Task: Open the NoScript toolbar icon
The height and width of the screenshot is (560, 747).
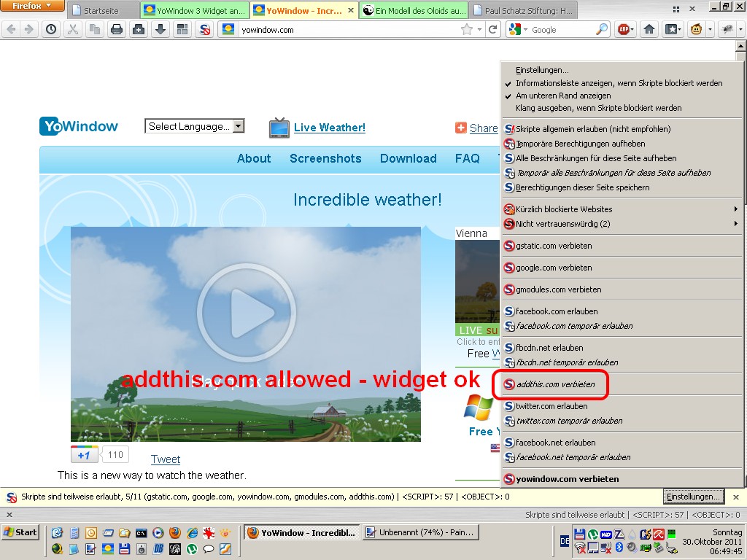Action: tap(205, 29)
